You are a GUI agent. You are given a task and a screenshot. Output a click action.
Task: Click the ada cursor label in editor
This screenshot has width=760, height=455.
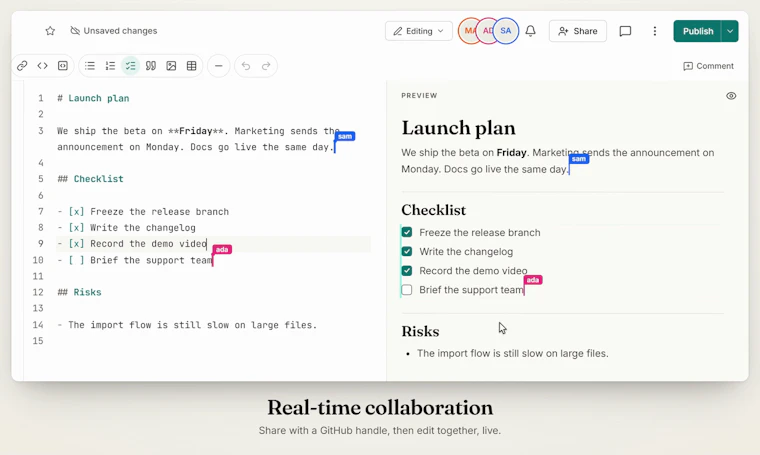(222, 250)
